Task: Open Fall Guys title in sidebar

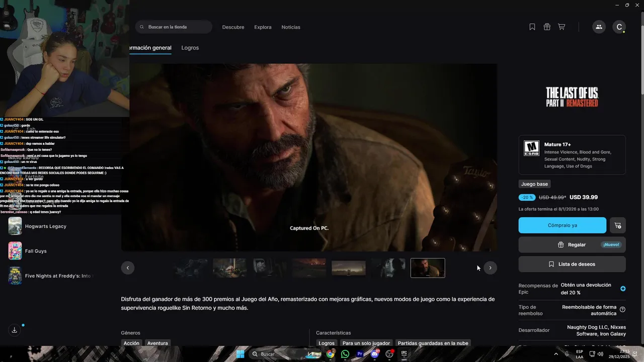Action: point(36,251)
